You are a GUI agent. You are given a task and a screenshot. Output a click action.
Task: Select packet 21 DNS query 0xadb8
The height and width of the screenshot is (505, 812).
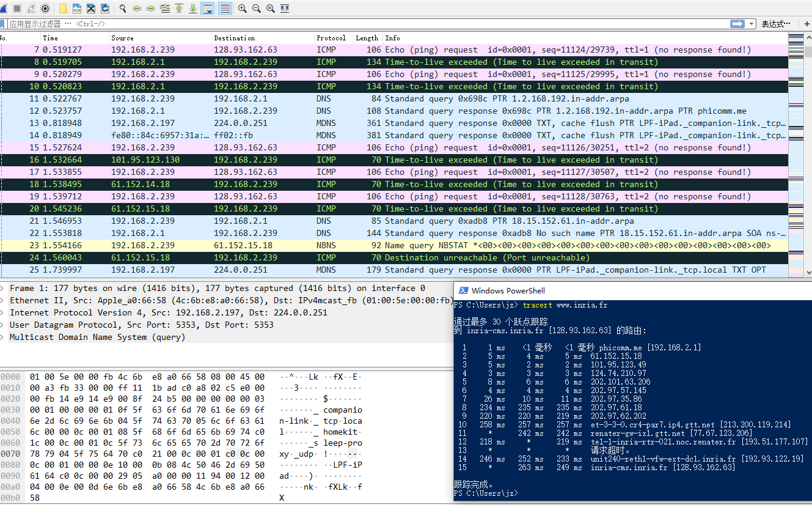point(393,221)
